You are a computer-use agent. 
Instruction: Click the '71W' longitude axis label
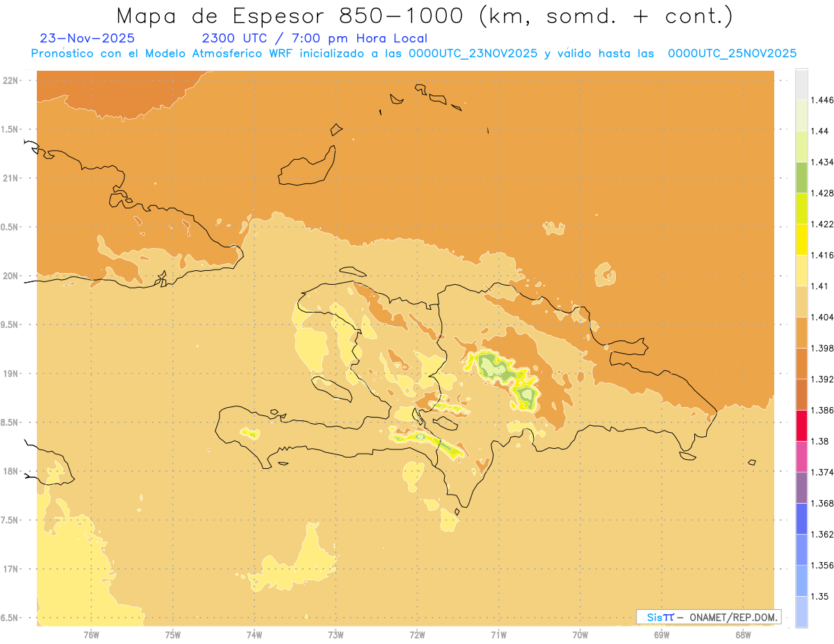tap(499, 634)
